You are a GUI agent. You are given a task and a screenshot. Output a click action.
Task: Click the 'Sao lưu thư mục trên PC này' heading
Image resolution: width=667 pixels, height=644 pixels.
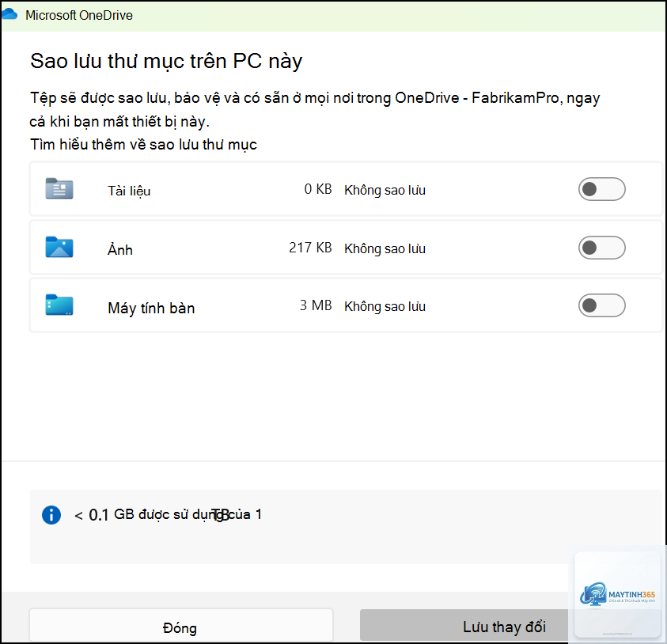coord(166,61)
